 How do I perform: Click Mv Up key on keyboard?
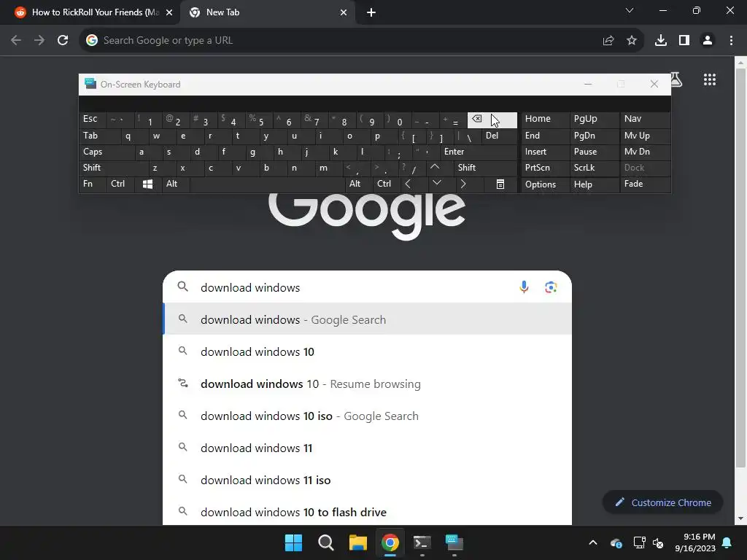tap(645, 136)
